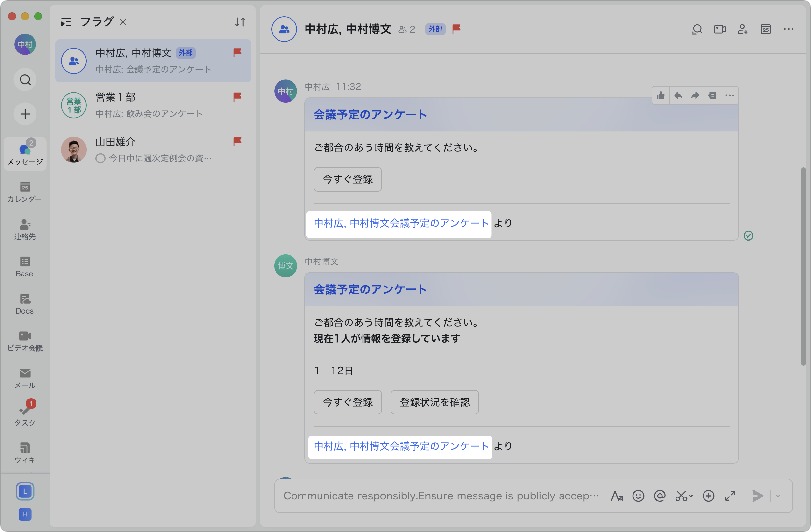Check the task circle in 山田雄介 chat

pyautogui.click(x=100, y=158)
